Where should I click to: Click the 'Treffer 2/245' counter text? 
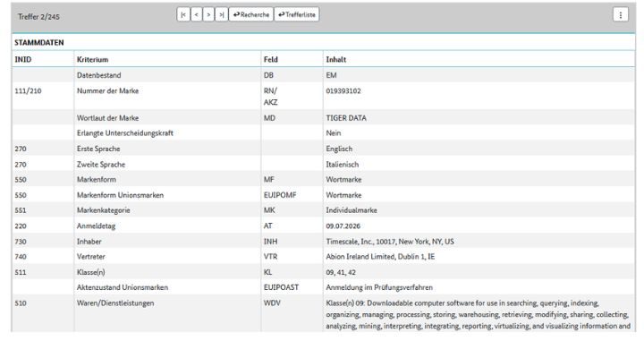[x=38, y=17]
